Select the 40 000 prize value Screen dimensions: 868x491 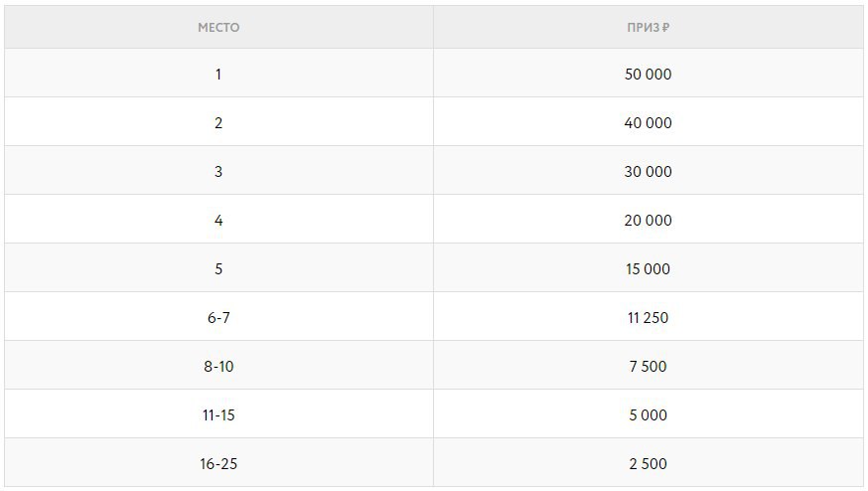pos(648,122)
